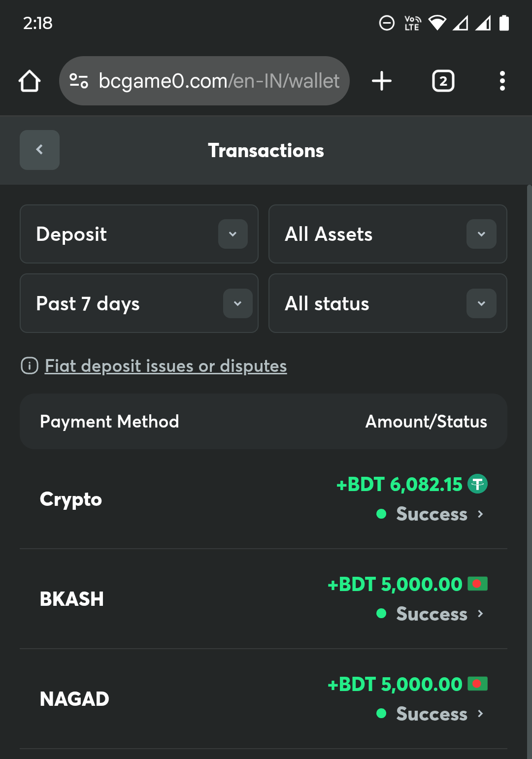Viewport: 532px width, 759px height.
Task: Open a new browser tab
Action: (382, 81)
